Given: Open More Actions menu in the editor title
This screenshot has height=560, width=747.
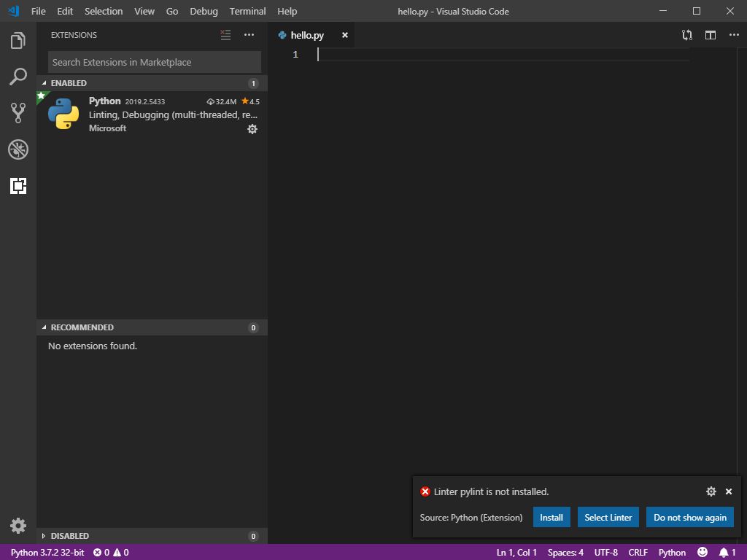Looking at the screenshot, I should (734, 34).
